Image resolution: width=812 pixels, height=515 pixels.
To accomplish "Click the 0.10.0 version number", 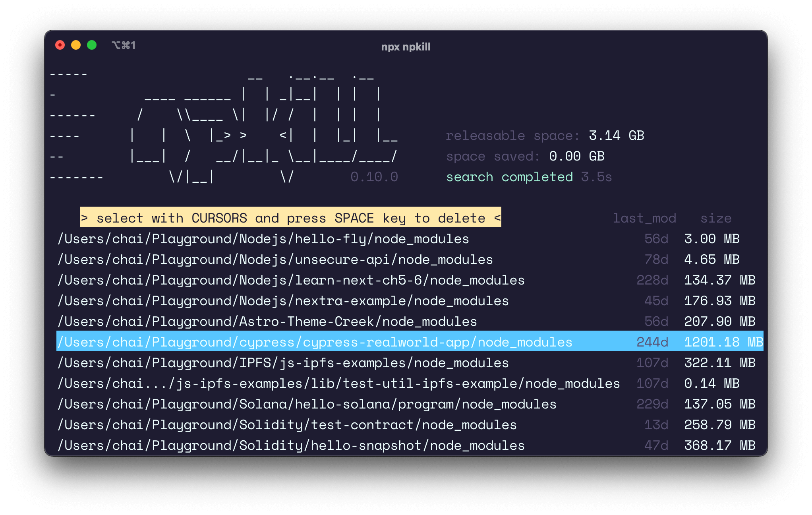I will pos(374,177).
